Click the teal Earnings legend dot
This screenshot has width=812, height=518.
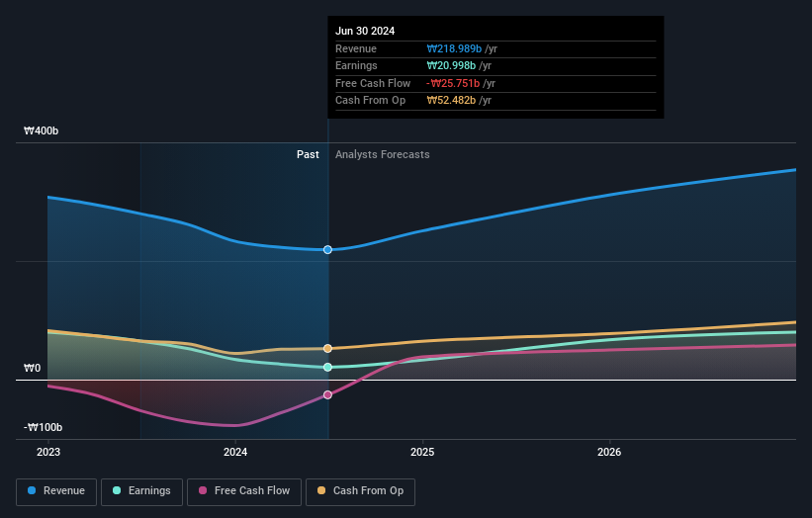pyautogui.click(x=117, y=490)
